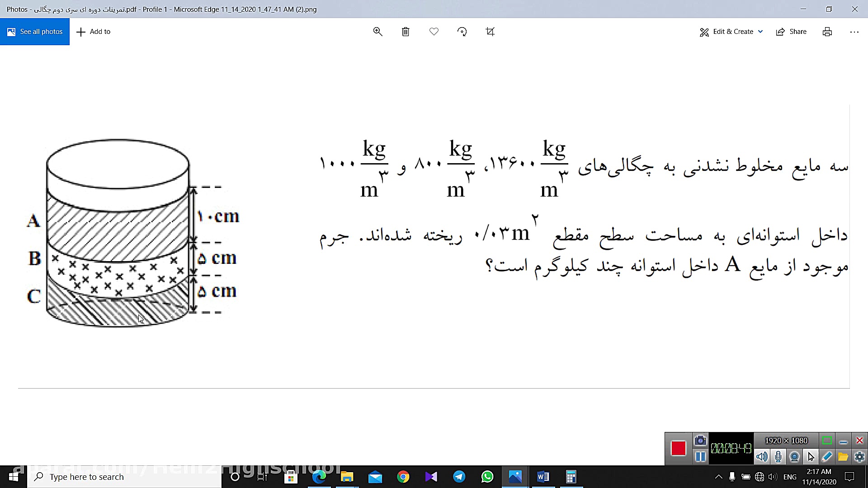Open the recorder's drawing pencil tool
This screenshot has width=868, height=488.
tap(827, 457)
